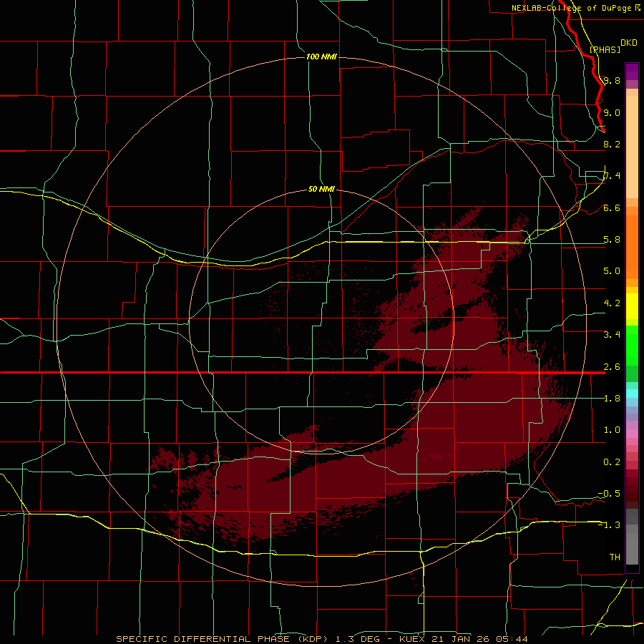Click the 1.0 legend value
This screenshot has height=644, width=644.
612,430
